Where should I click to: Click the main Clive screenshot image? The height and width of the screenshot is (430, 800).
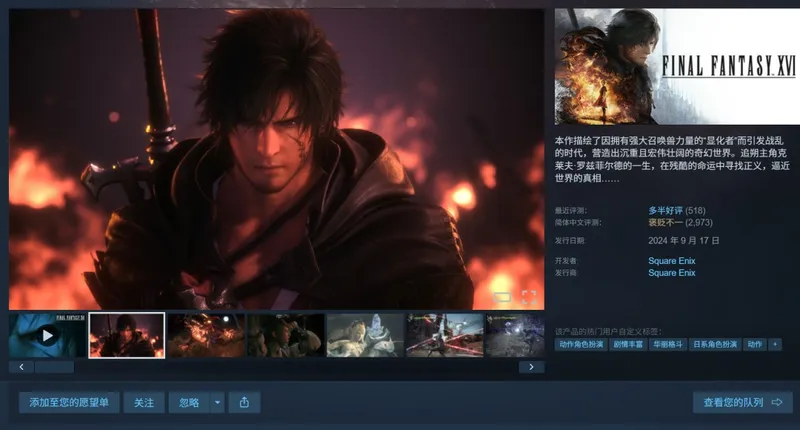click(277, 159)
